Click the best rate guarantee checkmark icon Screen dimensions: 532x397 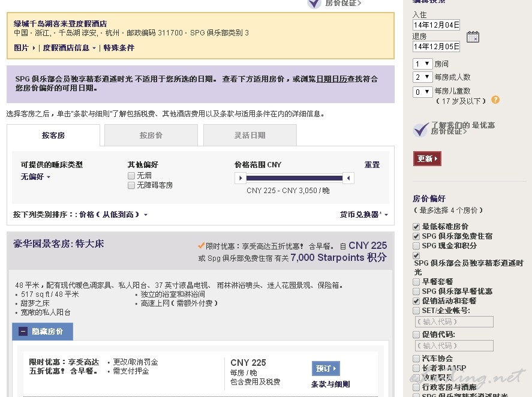click(420, 130)
